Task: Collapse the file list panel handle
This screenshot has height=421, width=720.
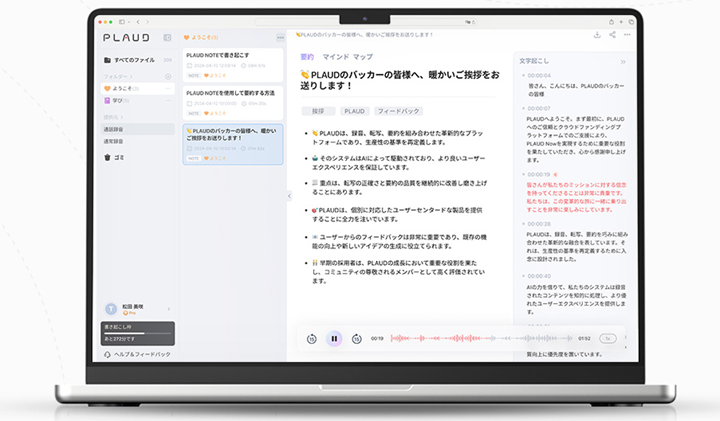Action: (x=289, y=196)
